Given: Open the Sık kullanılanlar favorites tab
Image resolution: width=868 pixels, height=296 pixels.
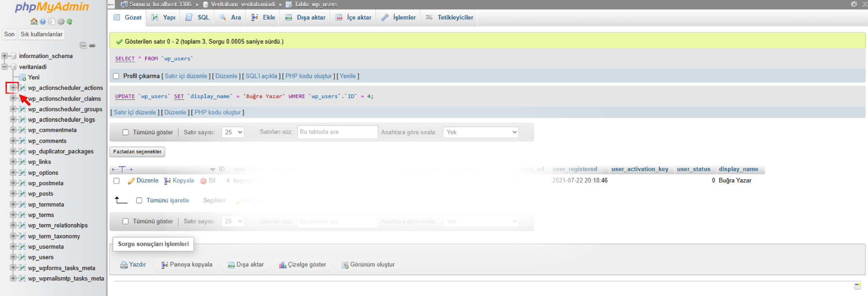Looking at the screenshot, I should pos(41,34).
